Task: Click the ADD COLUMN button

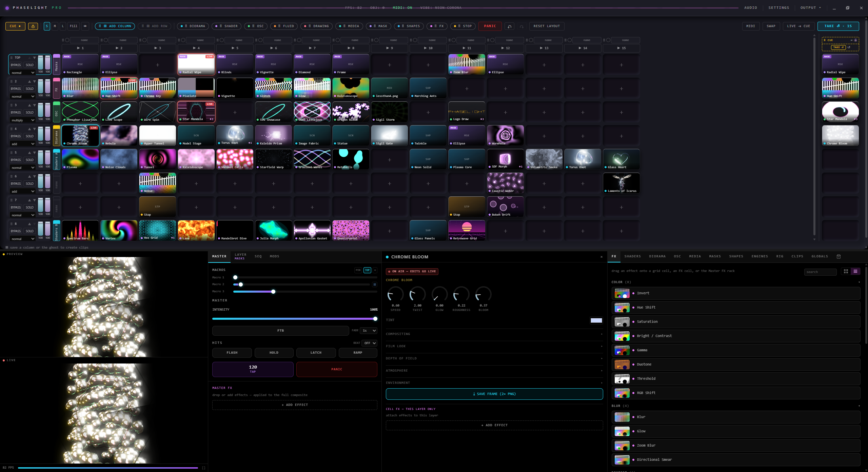Action: click(x=115, y=26)
